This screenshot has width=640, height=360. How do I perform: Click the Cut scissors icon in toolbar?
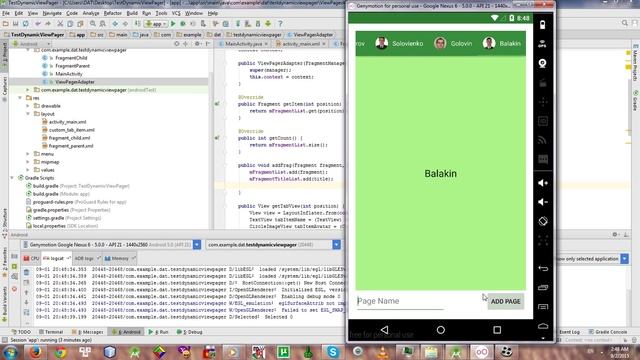[60, 24]
